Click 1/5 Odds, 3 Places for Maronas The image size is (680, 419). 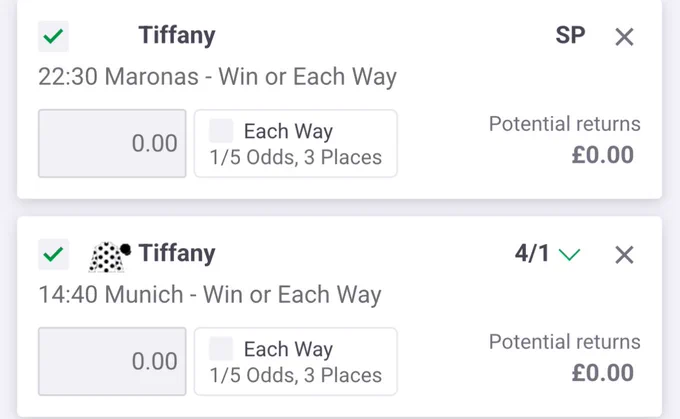tap(296, 157)
